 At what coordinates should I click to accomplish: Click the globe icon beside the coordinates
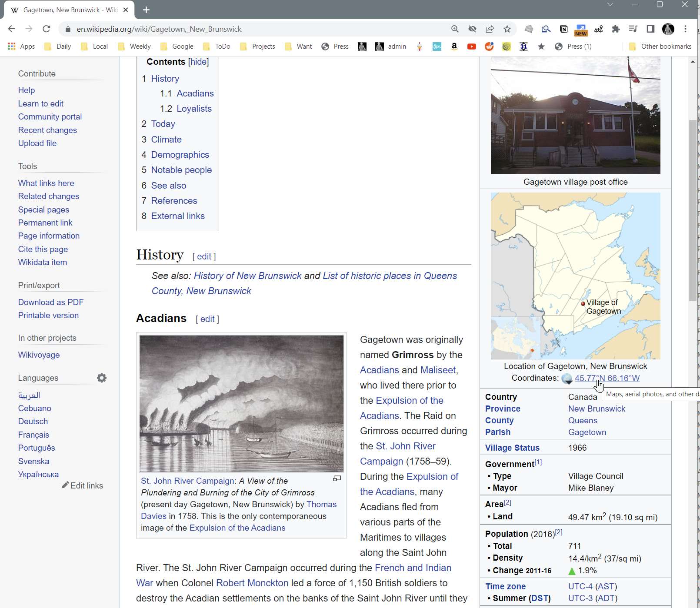pos(567,379)
